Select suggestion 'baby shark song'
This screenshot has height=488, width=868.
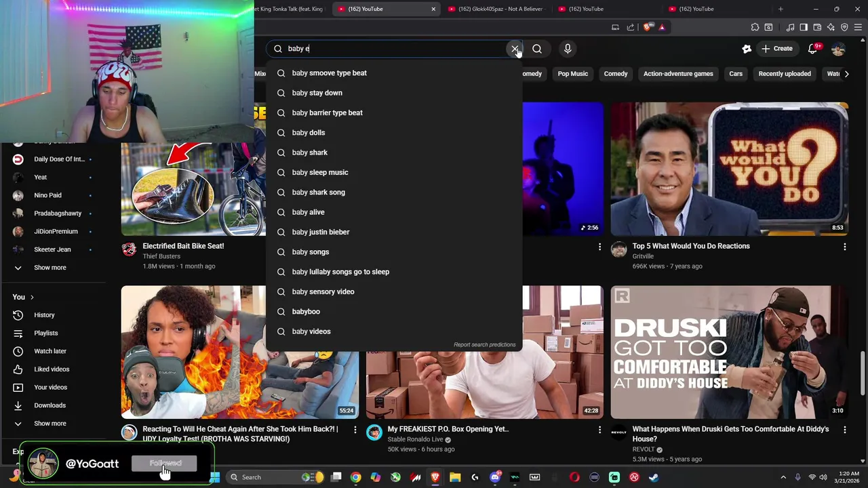pyautogui.click(x=394, y=192)
